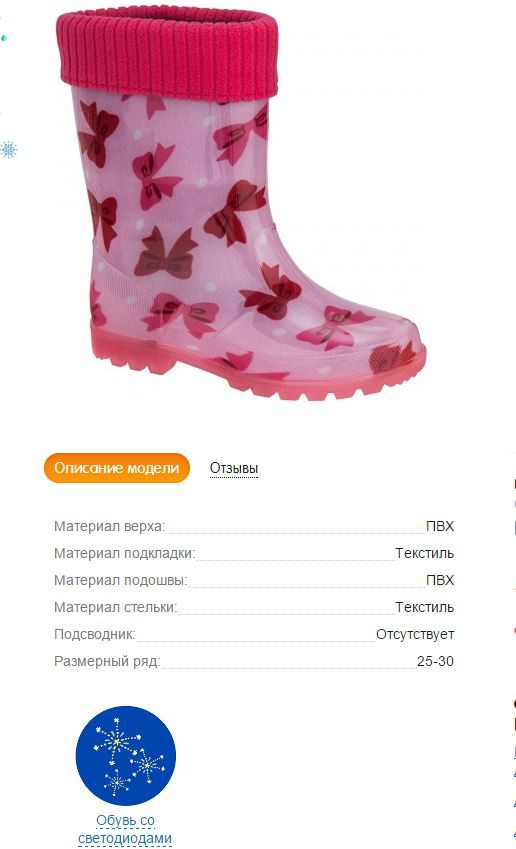Select the Подсводник label
This screenshot has height=849, width=516.
coord(95,635)
